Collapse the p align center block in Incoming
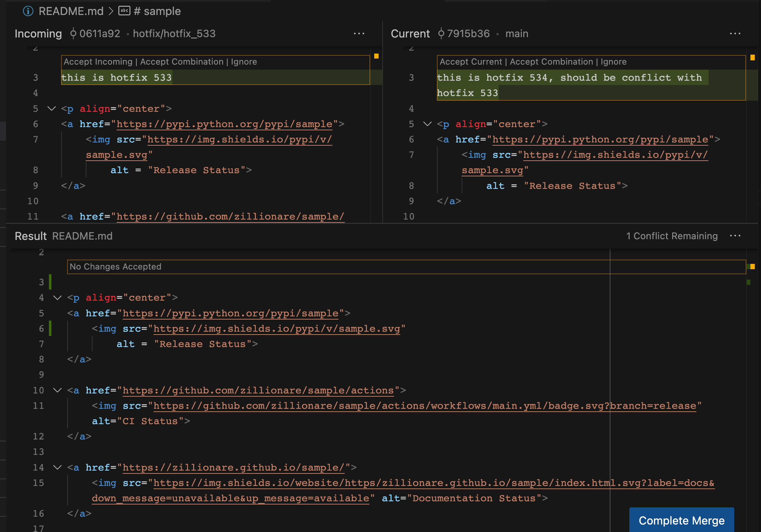 tap(52, 109)
